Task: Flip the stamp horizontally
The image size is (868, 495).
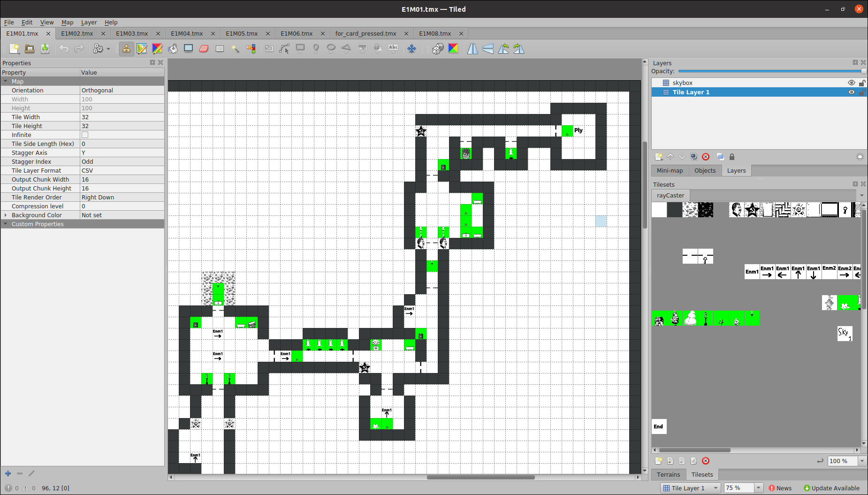Action: [x=472, y=48]
